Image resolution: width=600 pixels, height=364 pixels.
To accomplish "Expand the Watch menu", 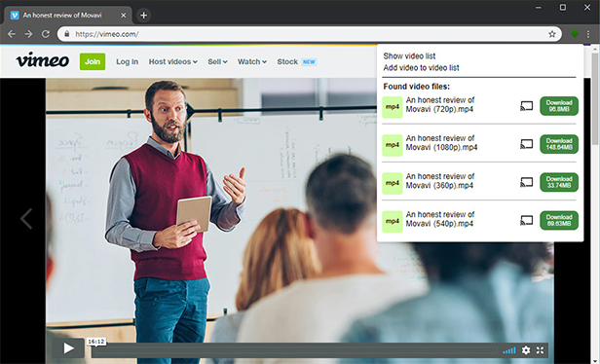I will click(252, 61).
